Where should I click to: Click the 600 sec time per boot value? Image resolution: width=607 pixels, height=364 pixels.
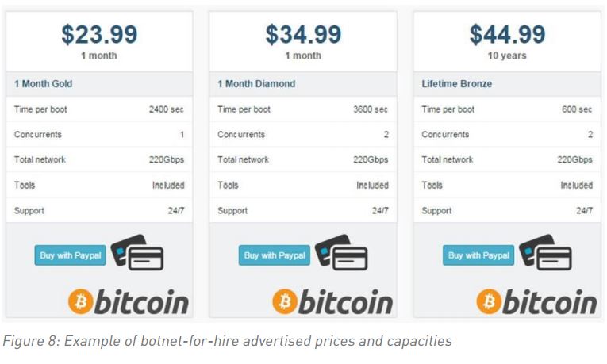(577, 109)
